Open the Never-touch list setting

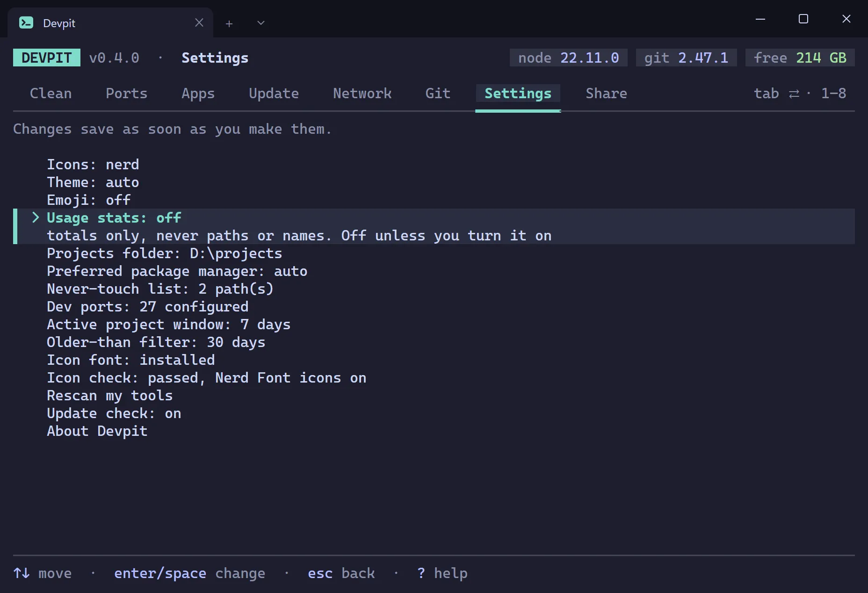[160, 289]
